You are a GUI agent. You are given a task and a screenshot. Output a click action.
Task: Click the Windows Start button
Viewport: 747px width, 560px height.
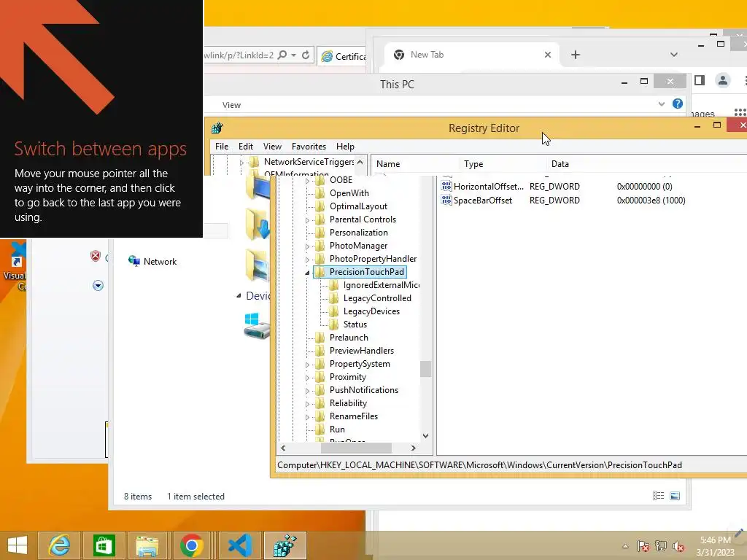click(18, 545)
